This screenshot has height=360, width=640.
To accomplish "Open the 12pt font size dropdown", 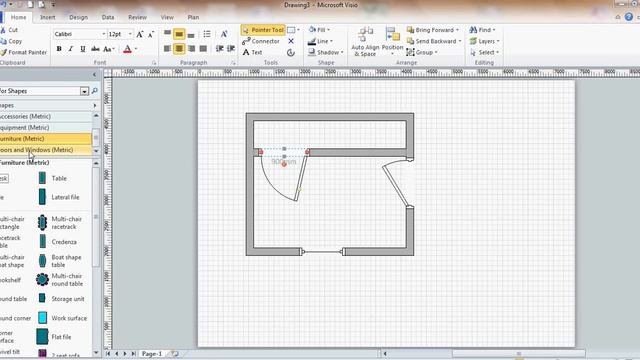I will (130, 34).
